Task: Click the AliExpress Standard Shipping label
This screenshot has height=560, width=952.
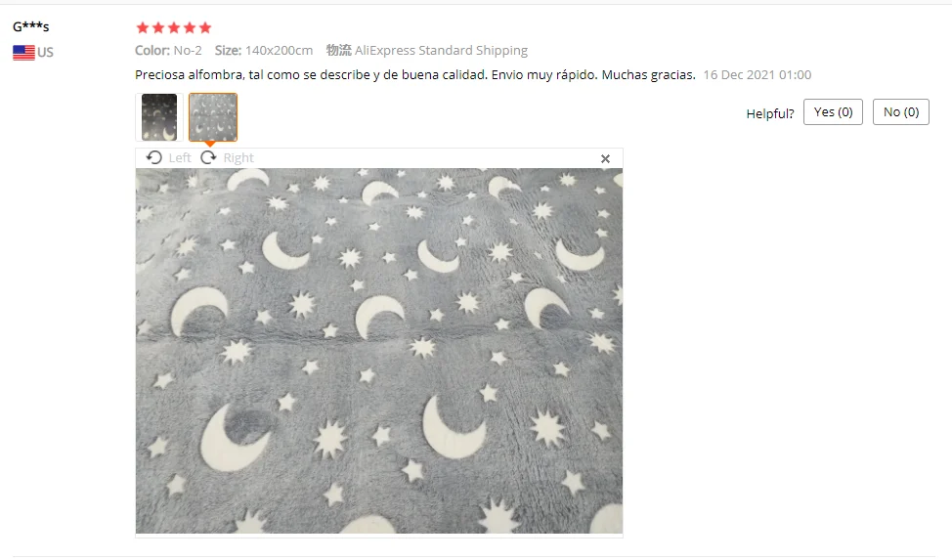Action: [442, 51]
